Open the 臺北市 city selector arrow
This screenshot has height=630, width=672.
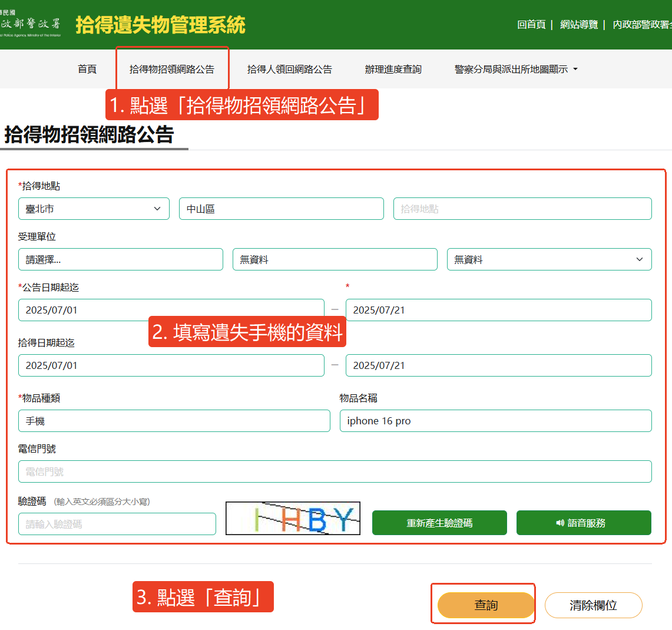pos(157,208)
